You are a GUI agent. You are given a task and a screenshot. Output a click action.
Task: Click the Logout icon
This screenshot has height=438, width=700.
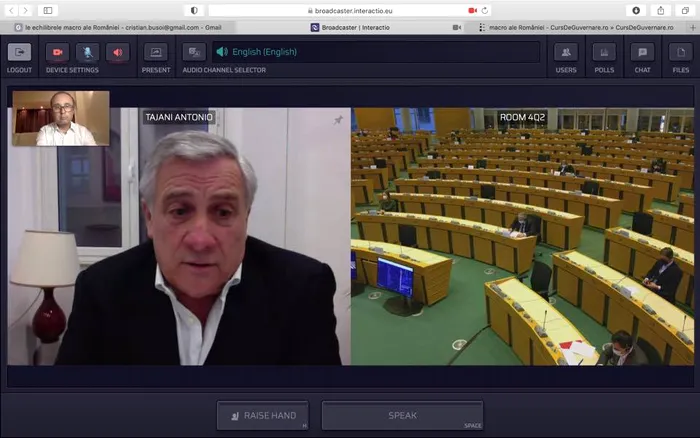coord(19,52)
